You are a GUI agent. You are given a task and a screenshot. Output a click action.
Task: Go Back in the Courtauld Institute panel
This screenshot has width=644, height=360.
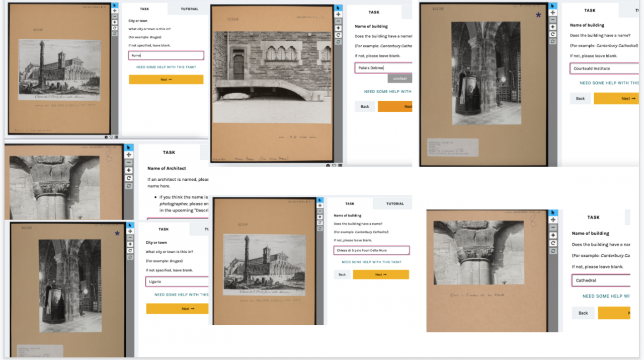coord(580,98)
